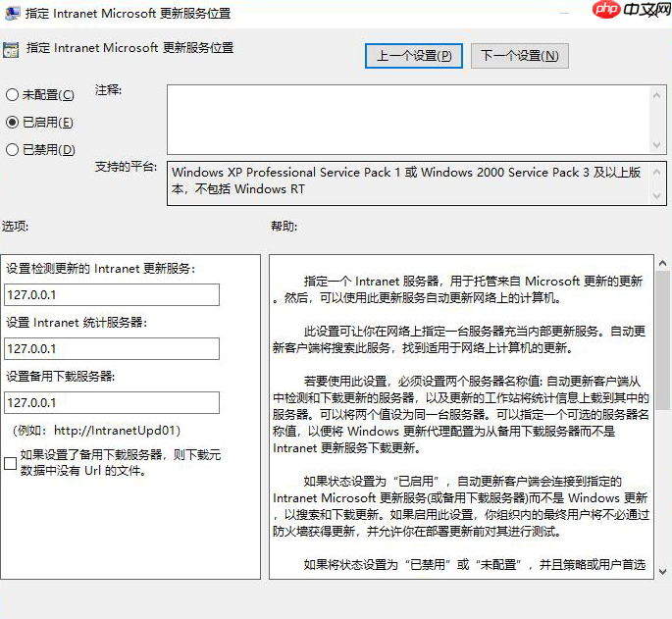672x619 pixels.
Task: Click supported platforms box scroll up arrow
Action: (x=656, y=172)
